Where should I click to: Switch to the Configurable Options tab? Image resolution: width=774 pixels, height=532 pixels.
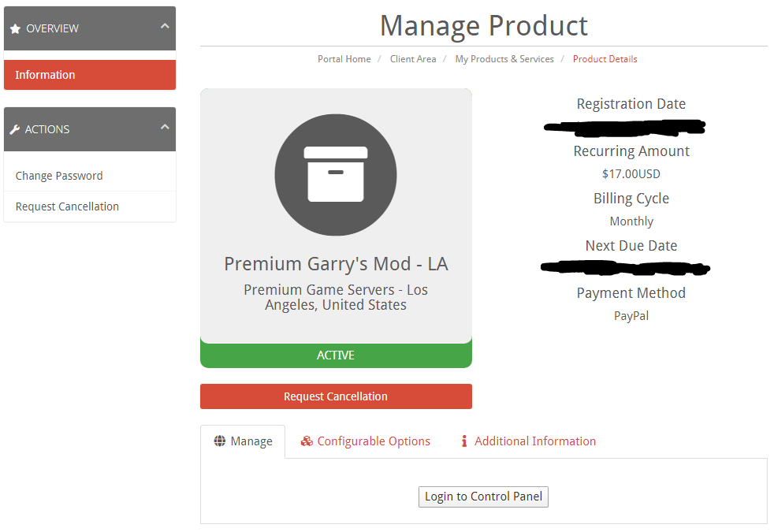pyautogui.click(x=372, y=441)
